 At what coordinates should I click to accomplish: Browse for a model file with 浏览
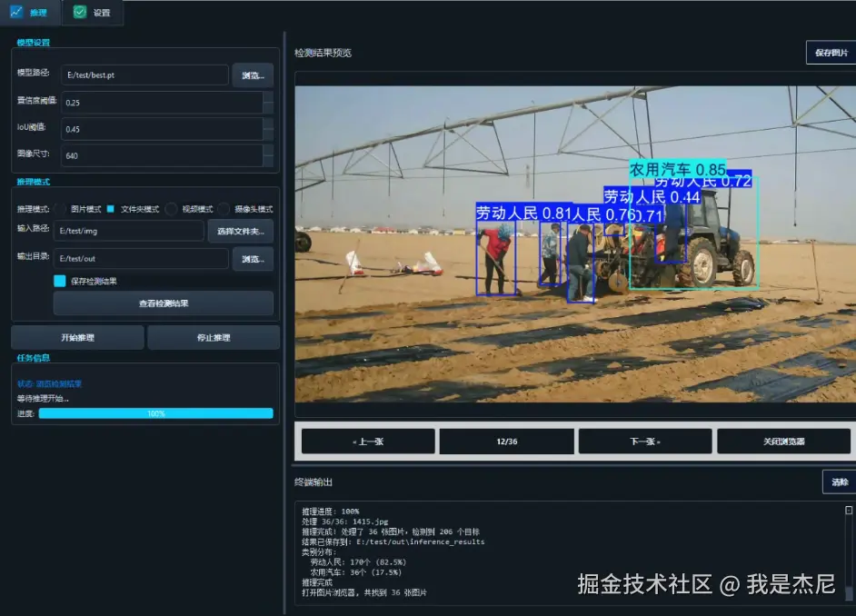pos(254,75)
